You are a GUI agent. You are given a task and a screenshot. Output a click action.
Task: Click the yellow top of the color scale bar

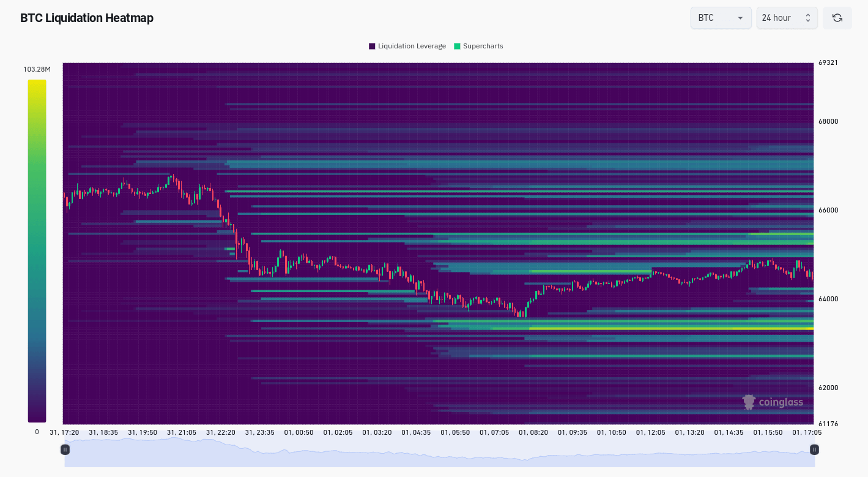[37, 83]
